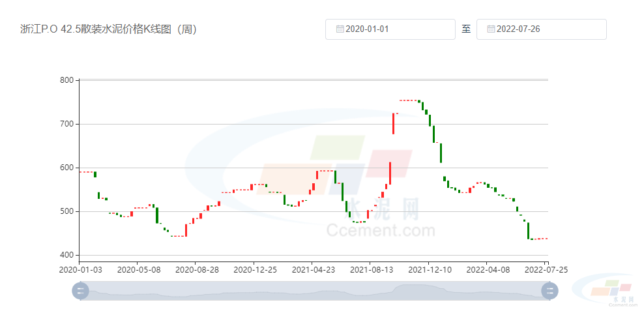Viewport: 644px width, 313px height.
Task: Click the y-axis value 400
Action: pyautogui.click(x=67, y=255)
